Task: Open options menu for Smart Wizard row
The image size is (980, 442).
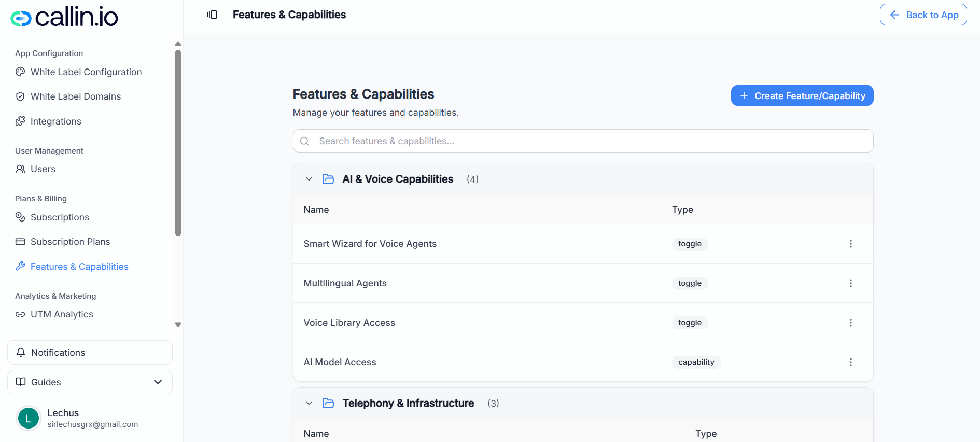Action: pyautogui.click(x=851, y=244)
